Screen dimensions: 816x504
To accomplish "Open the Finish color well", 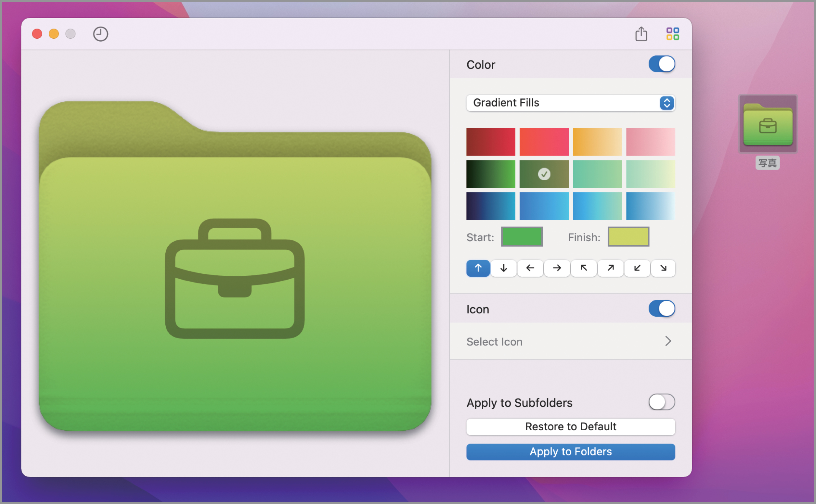I will click(628, 237).
